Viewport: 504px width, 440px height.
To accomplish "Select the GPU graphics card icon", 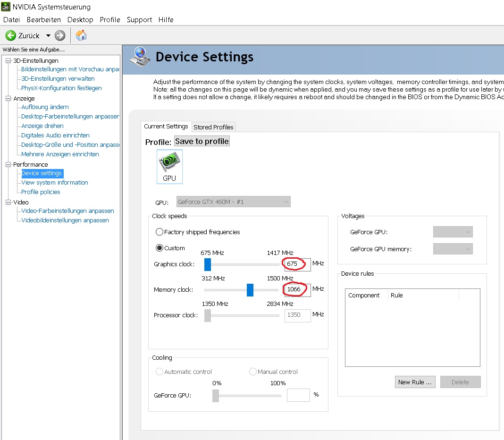I will [169, 167].
